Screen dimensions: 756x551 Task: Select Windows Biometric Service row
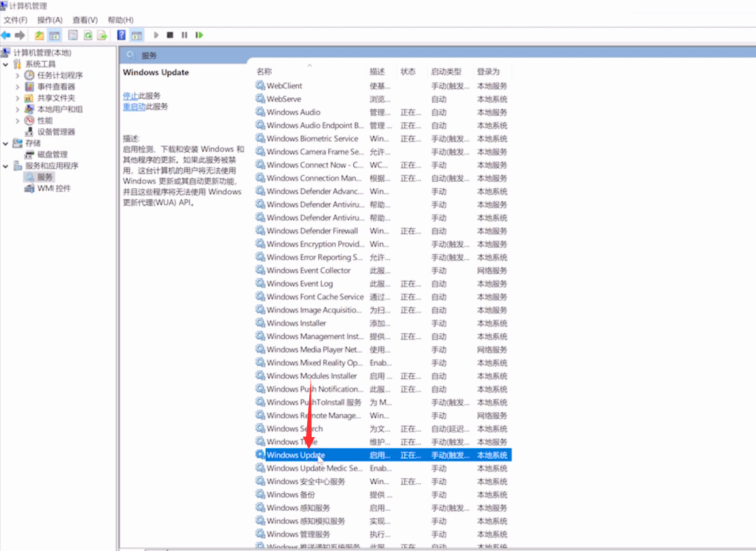click(x=383, y=139)
